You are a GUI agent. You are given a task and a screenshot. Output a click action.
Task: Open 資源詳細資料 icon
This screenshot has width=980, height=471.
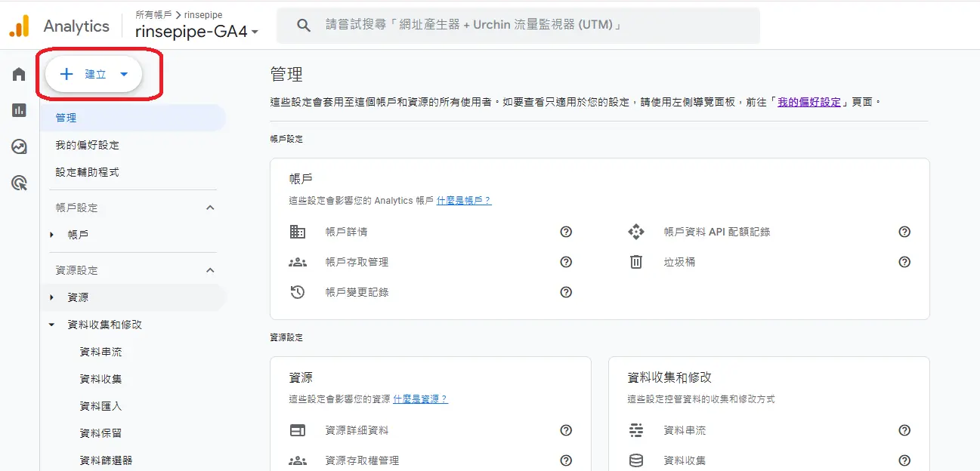coord(299,430)
